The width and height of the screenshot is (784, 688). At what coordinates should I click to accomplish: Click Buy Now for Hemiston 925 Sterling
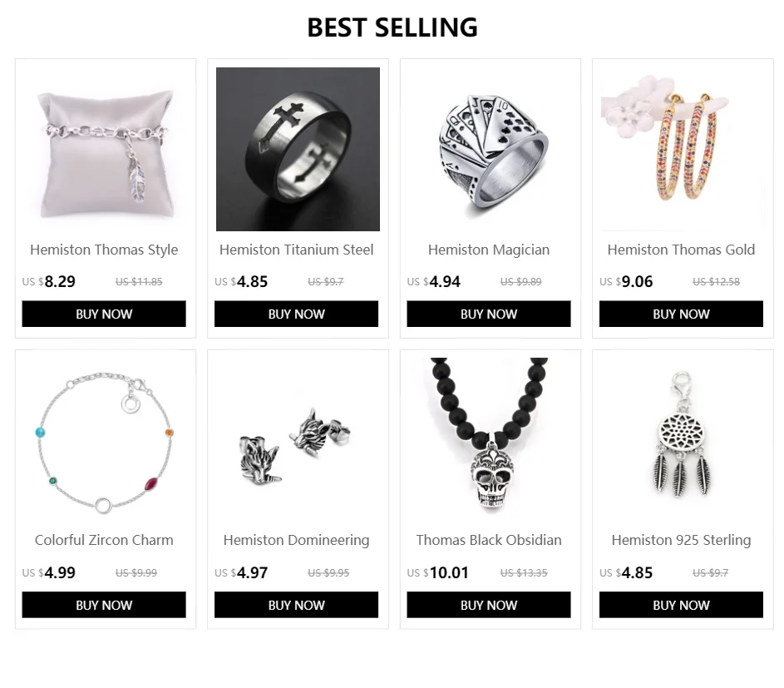coord(681,605)
